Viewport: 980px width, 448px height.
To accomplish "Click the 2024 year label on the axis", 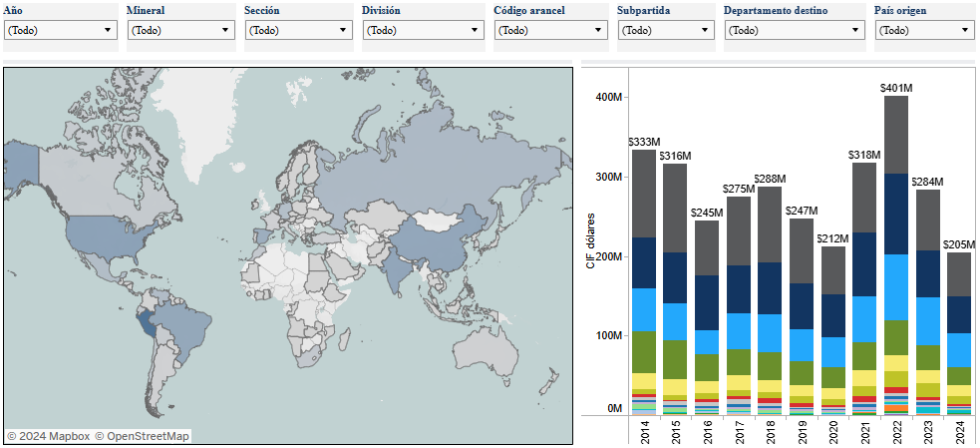I will [959, 431].
